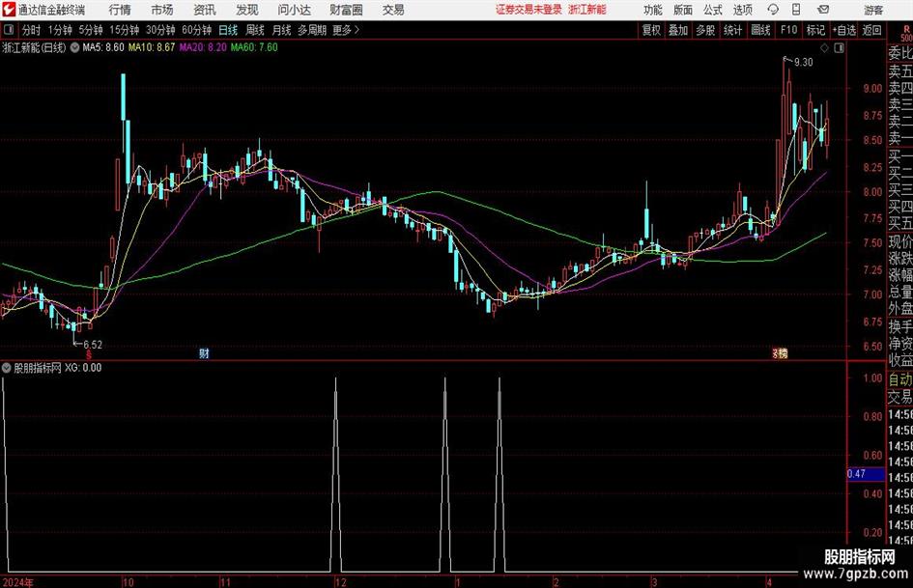913x588 pixels.
Task: Open the customer service headset icon
Action: coord(773,10)
